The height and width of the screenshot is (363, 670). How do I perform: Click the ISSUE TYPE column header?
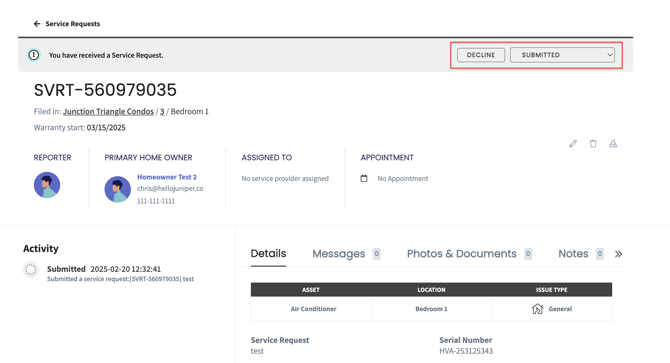tap(552, 290)
